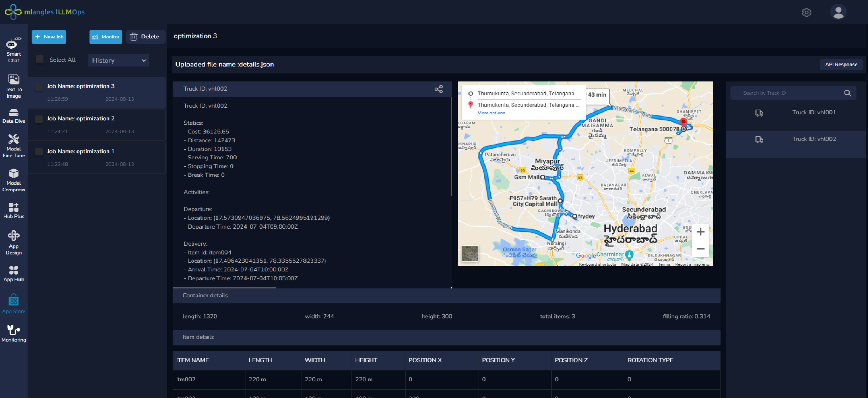Open the Hub Plus section

click(x=14, y=210)
